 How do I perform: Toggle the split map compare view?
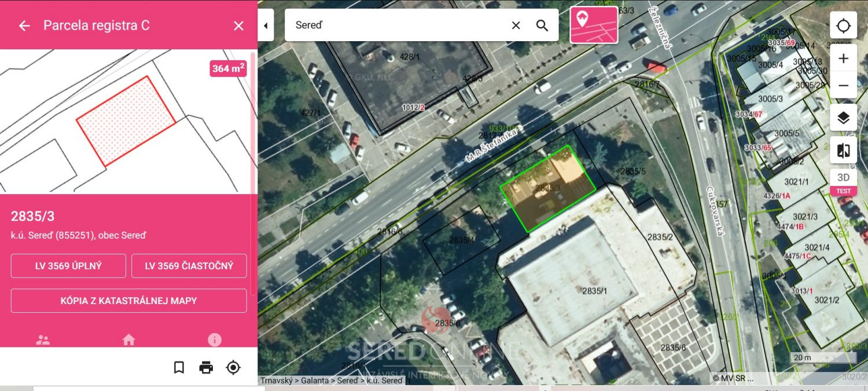[843, 151]
